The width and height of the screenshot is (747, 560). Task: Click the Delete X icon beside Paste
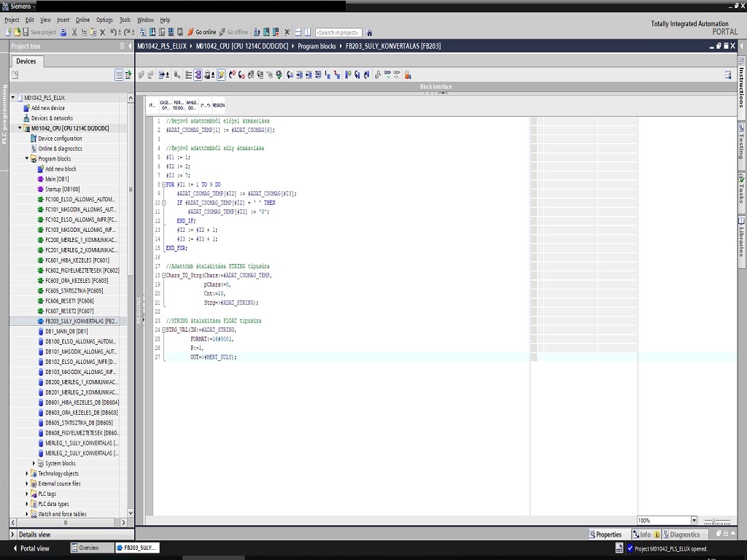pos(102,32)
